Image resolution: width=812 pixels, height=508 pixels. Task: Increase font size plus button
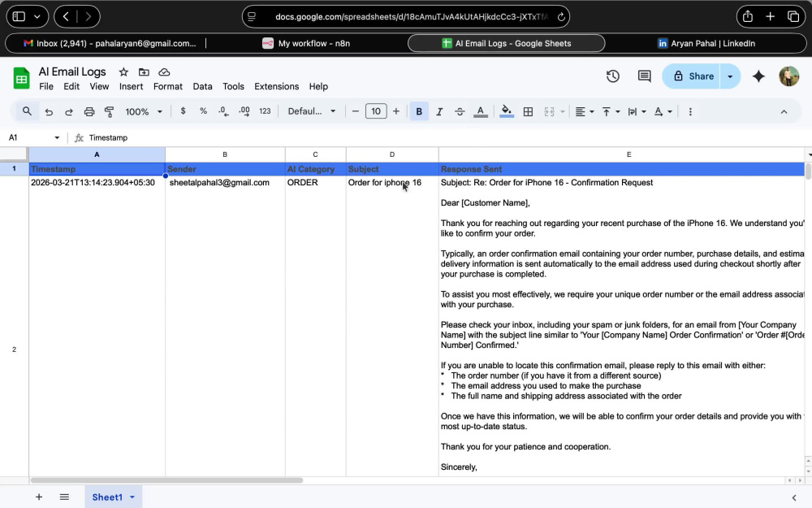pos(396,111)
